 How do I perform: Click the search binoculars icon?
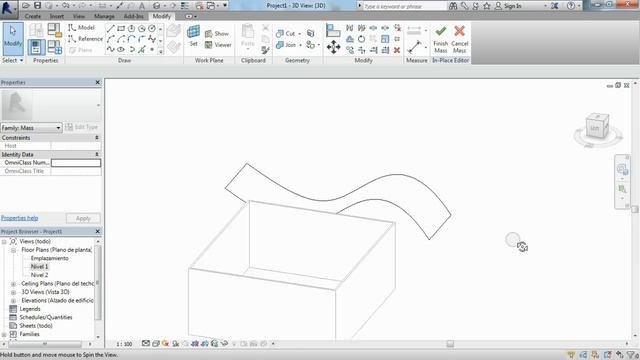(453, 6)
